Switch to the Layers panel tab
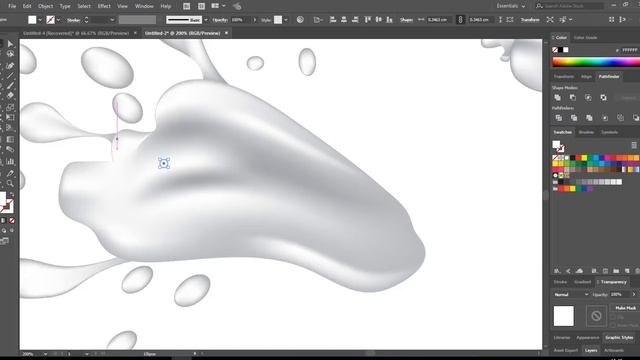 [591, 350]
